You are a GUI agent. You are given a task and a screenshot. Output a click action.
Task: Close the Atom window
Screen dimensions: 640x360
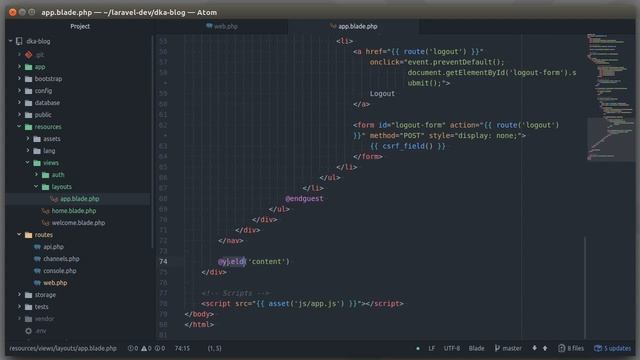13,12
